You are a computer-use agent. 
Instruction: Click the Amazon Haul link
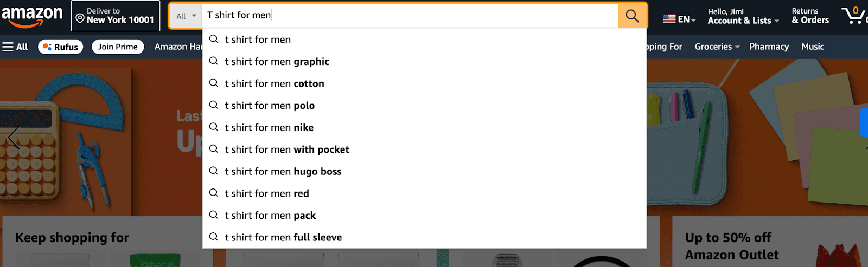tap(178, 47)
